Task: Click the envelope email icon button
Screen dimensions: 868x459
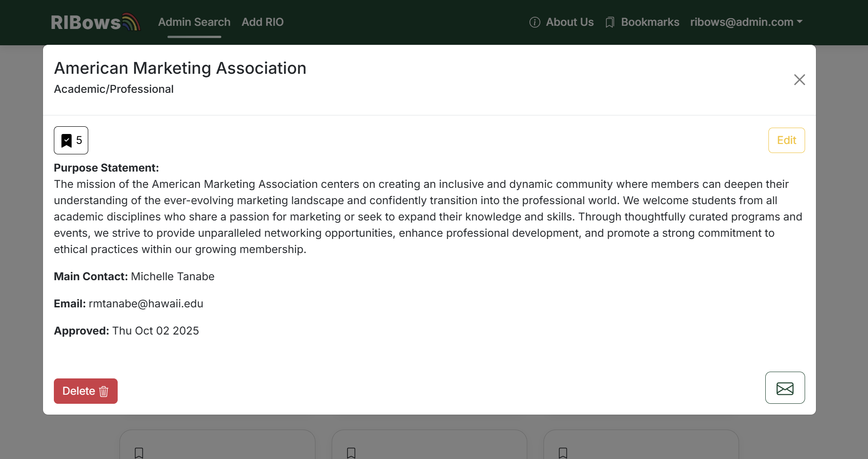Action: 785,388
